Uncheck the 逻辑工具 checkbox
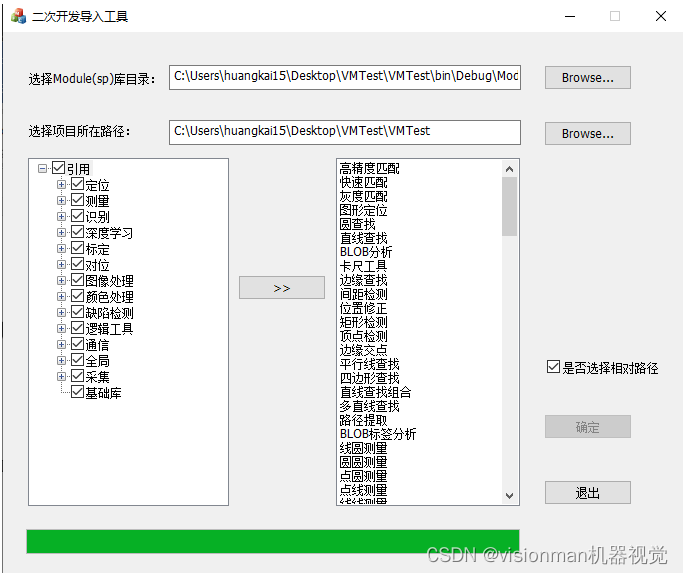This screenshot has height=574, width=683. pos(78,328)
